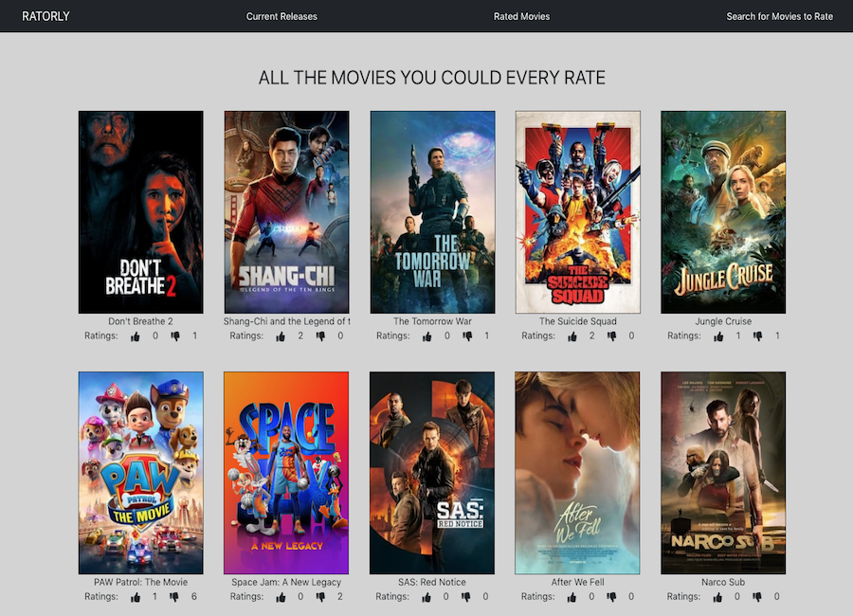Thumbs up The Tomorrow War
853x616 pixels.
427,336
